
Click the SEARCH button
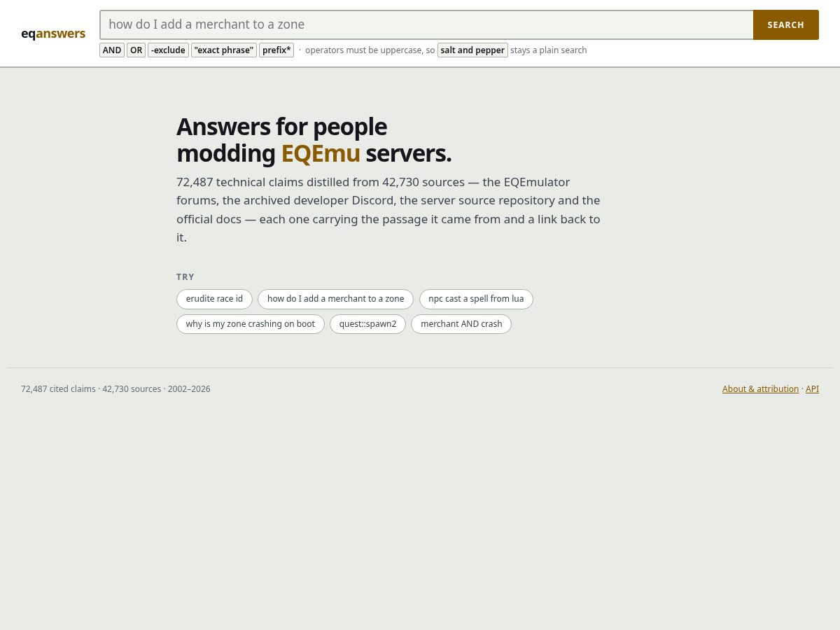(786, 24)
